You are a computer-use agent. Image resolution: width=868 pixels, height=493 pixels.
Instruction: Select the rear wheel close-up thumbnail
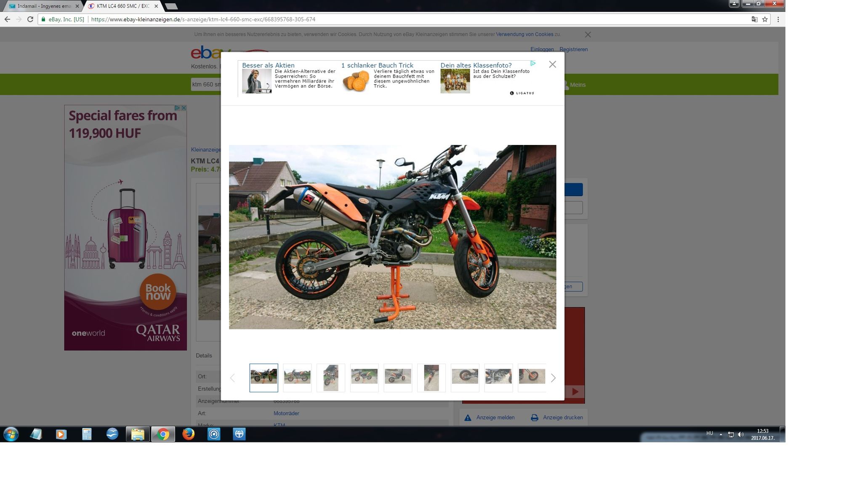[x=465, y=378]
